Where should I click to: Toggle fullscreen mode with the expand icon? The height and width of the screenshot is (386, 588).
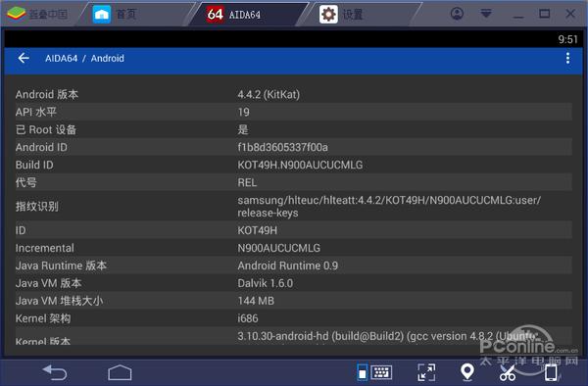(426, 372)
